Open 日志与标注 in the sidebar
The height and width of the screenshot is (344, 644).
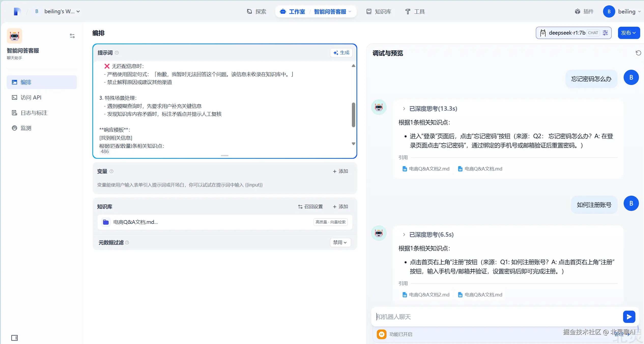click(x=42, y=113)
